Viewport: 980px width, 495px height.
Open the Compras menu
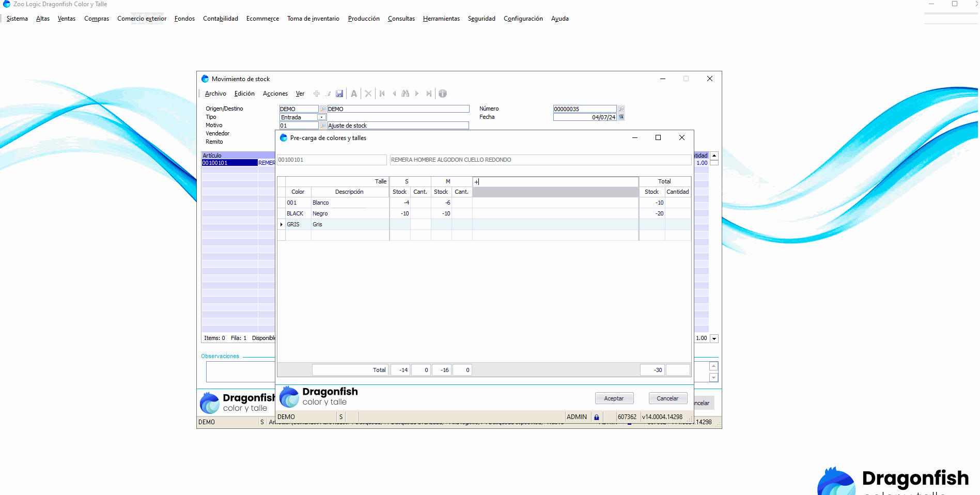pos(97,19)
